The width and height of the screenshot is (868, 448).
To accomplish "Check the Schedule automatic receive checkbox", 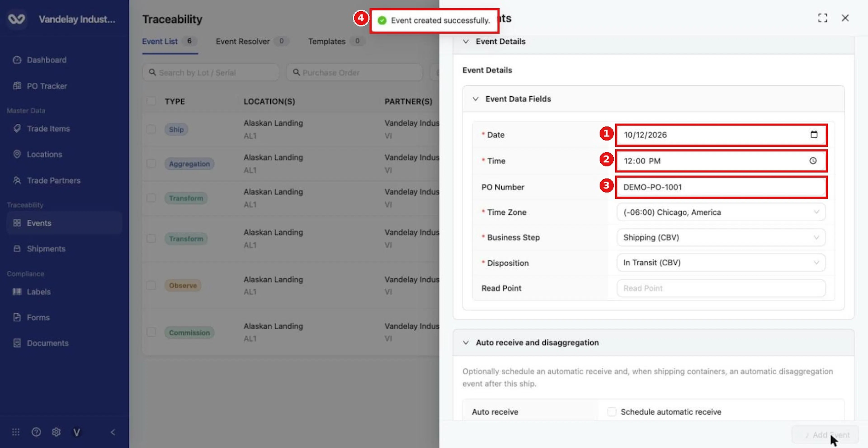I will pos(612,412).
